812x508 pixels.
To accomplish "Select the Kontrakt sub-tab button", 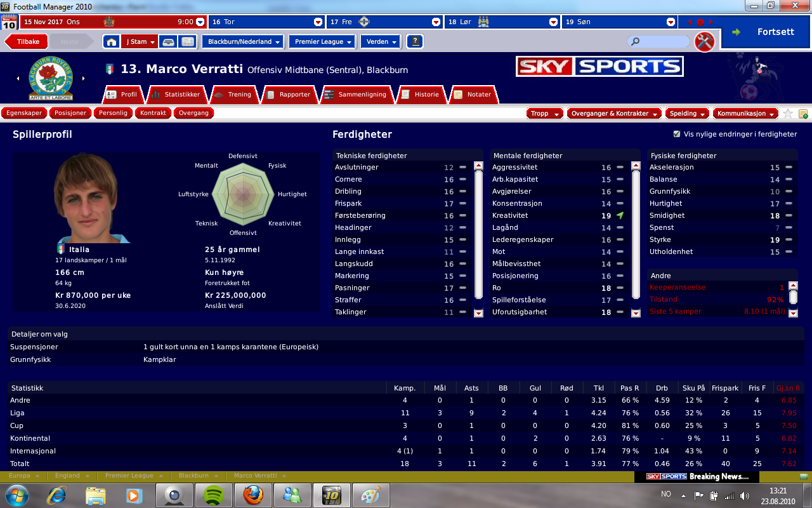I will 153,113.
